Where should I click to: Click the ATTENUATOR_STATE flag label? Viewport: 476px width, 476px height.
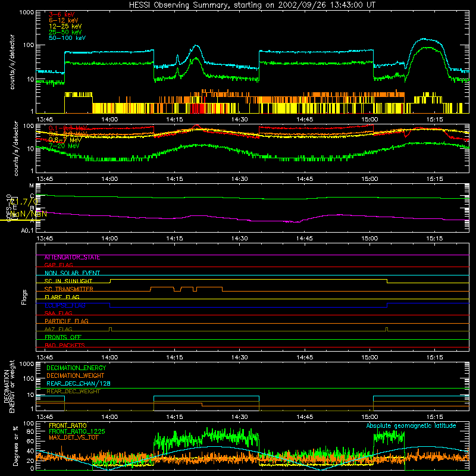pyautogui.click(x=72, y=258)
